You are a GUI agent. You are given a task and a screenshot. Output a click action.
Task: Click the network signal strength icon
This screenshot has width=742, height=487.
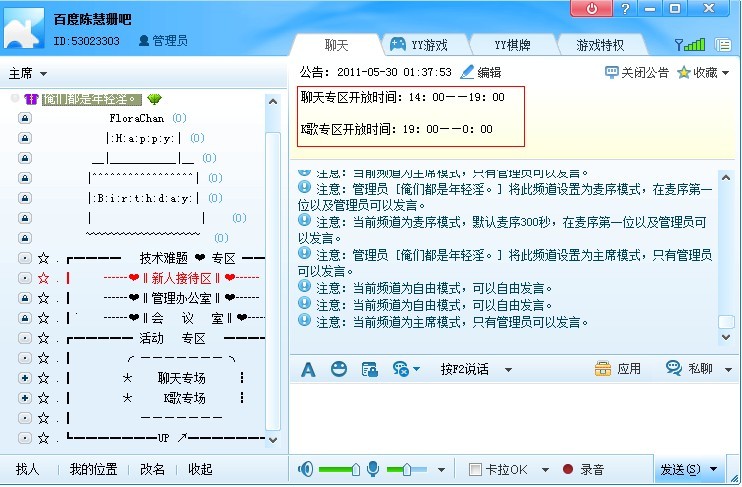coord(689,44)
